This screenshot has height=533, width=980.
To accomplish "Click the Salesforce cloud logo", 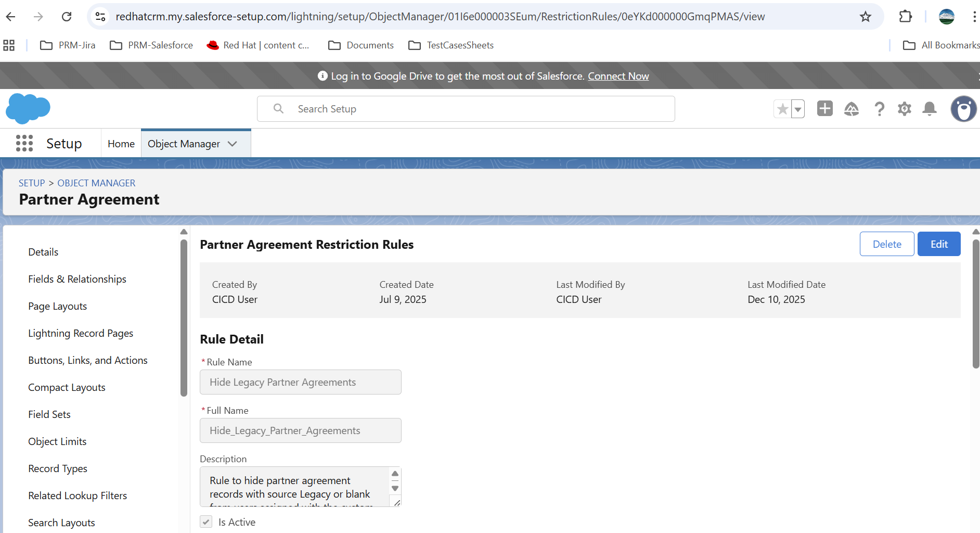I will [28, 109].
